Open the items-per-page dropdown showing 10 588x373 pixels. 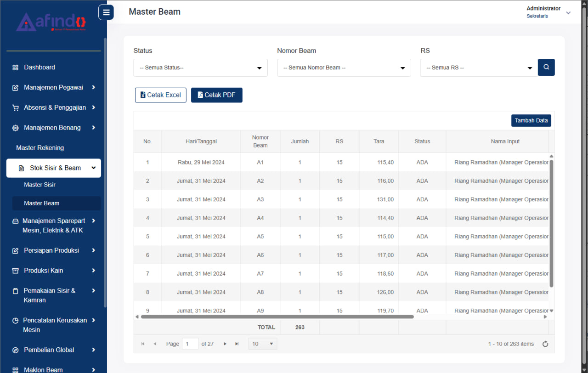[x=263, y=344]
